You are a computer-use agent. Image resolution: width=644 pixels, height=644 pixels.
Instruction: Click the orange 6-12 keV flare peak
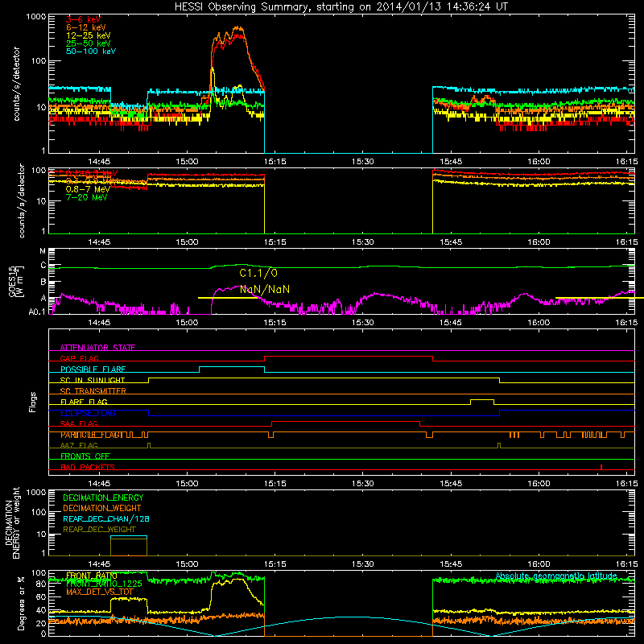pyautogui.click(x=238, y=28)
